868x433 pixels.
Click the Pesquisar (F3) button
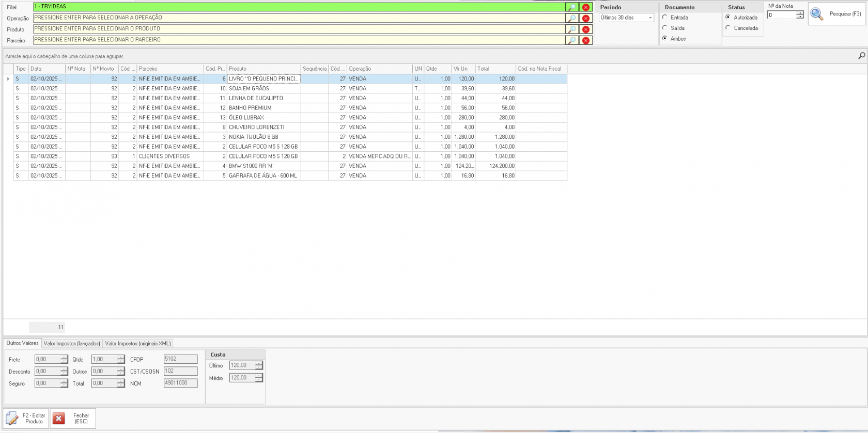(x=837, y=14)
